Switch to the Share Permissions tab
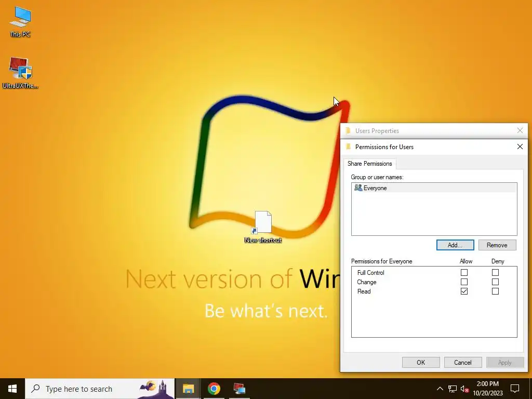This screenshot has height=399, width=532. [x=369, y=164]
